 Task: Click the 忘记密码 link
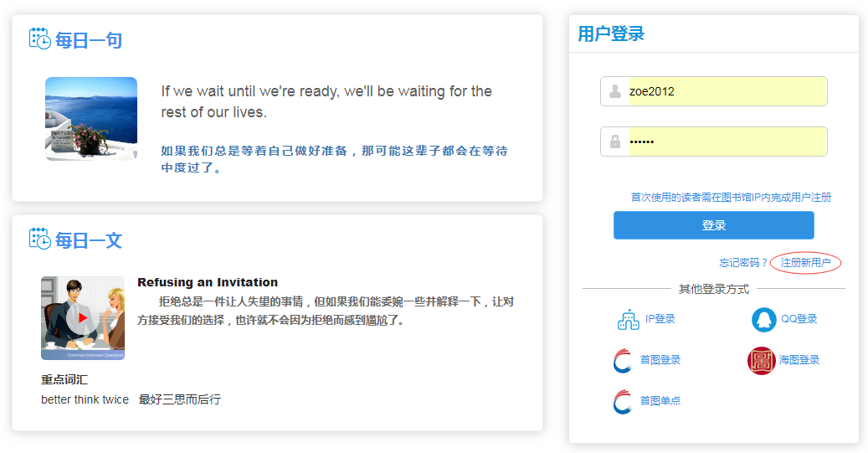tap(742, 263)
